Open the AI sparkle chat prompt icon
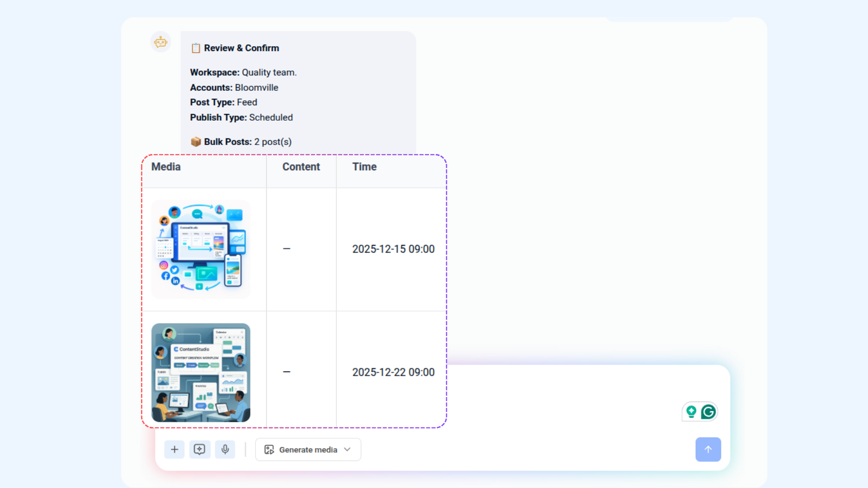 (x=199, y=450)
